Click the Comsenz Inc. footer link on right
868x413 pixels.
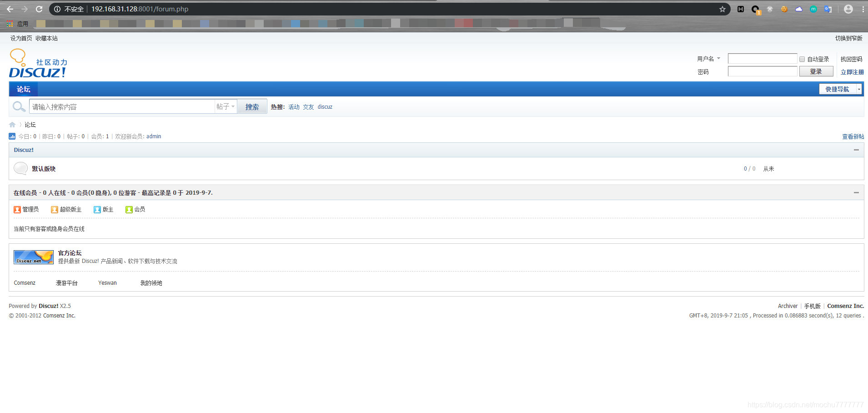tap(845, 306)
